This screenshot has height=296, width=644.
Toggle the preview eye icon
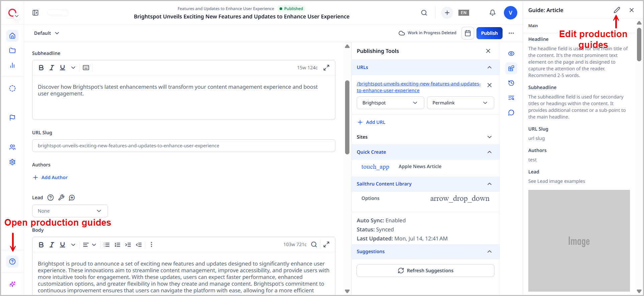[511, 54]
